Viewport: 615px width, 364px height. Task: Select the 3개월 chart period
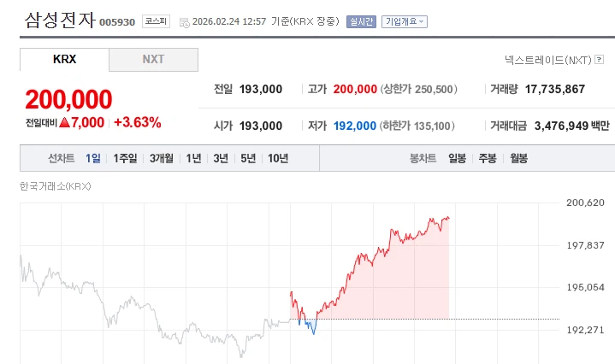coord(162,158)
